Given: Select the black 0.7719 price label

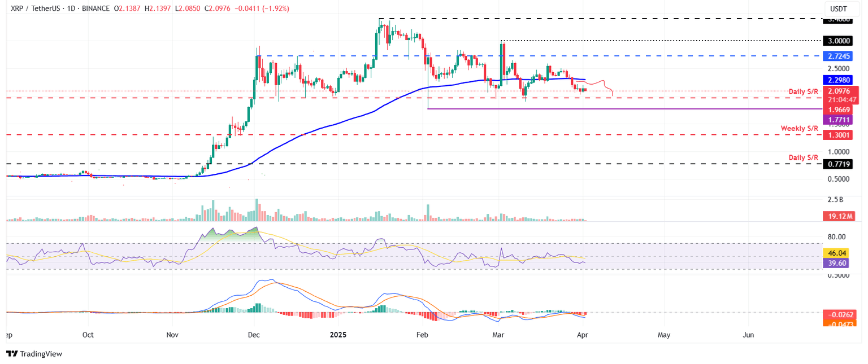Looking at the screenshot, I should 839,164.
